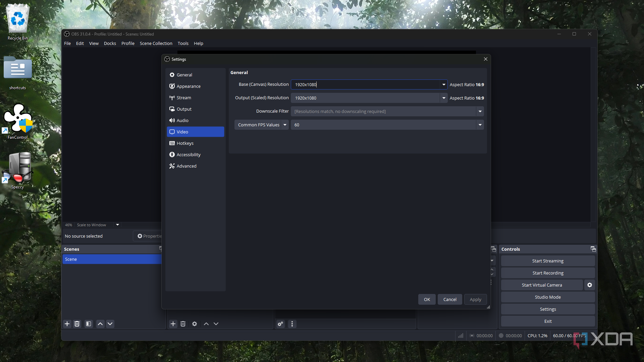Move scene up arrow
644x362 pixels.
coord(100,324)
